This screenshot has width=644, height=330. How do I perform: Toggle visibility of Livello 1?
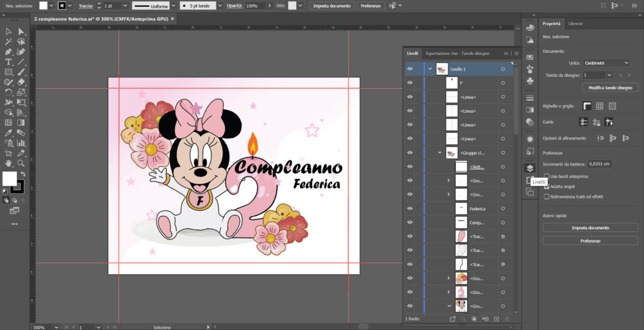(x=409, y=69)
